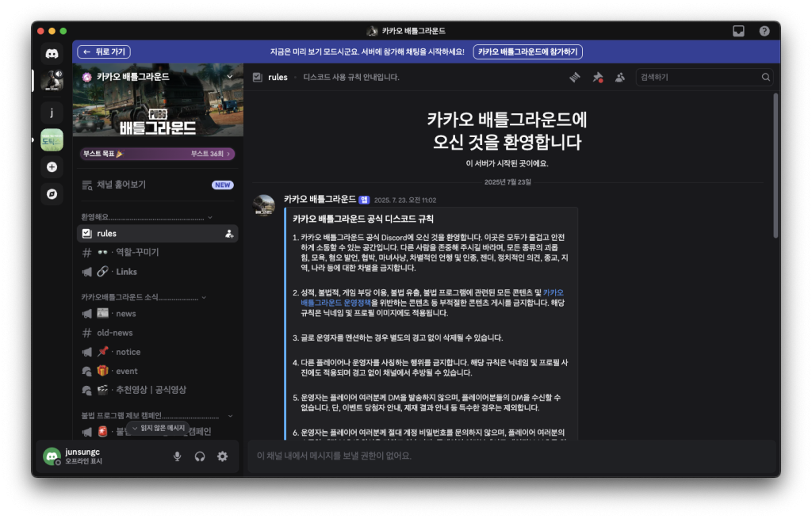The width and height of the screenshot is (812, 519).
Task: Select the notice announcement channel
Action: (x=127, y=352)
